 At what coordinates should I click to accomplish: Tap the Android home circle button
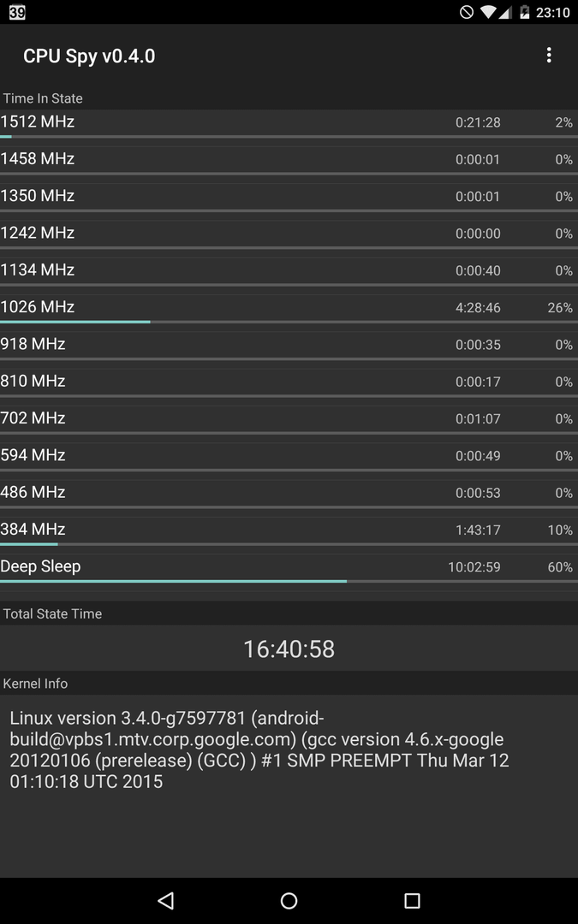(289, 900)
